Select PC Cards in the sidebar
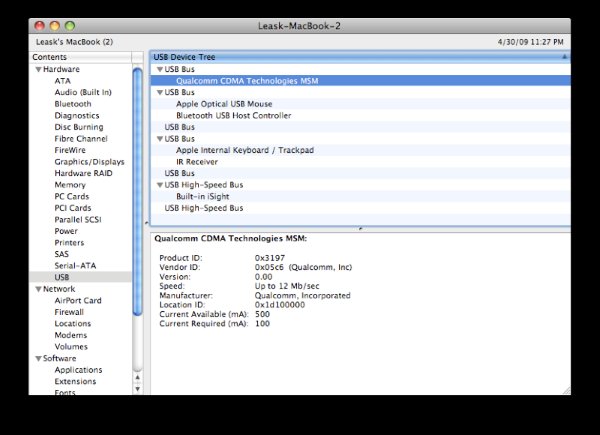600x435 pixels. [72, 197]
